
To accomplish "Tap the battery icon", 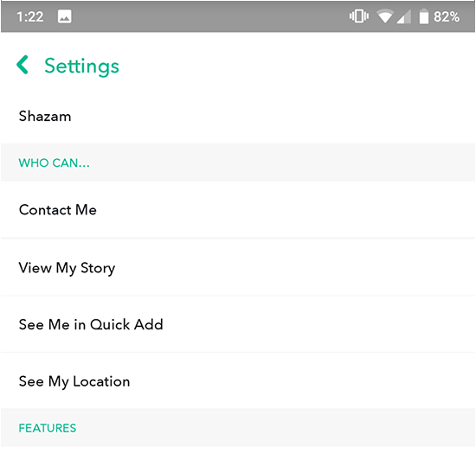I will click(424, 16).
